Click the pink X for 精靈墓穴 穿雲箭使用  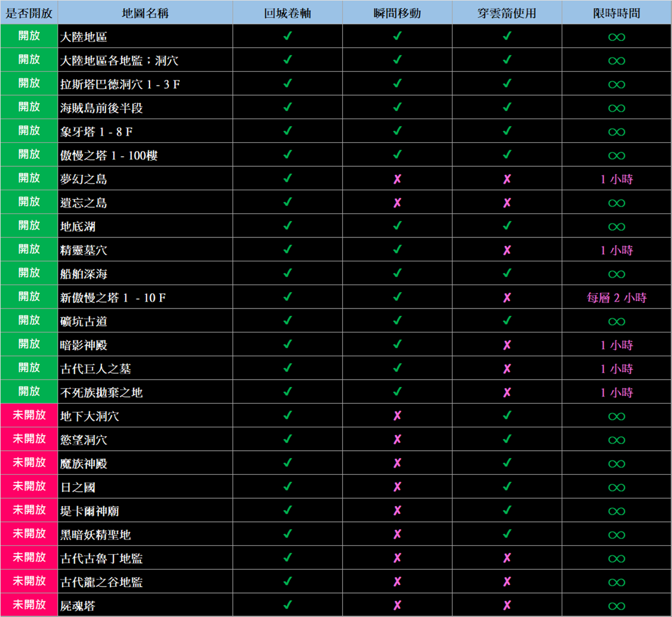click(x=507, y=250)
